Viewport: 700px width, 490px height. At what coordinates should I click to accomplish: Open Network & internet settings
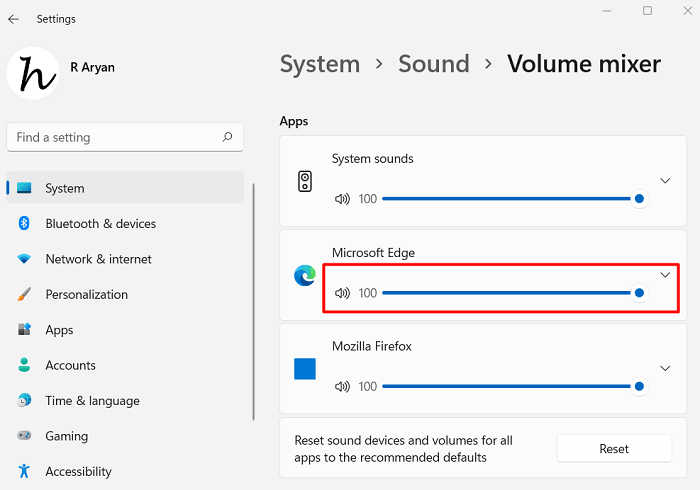tap(125, 259)
